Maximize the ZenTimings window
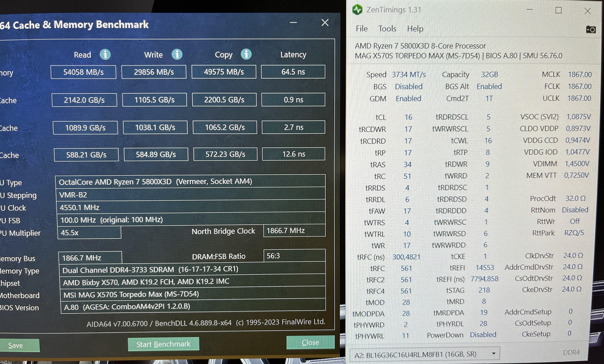This screenshot has width=604, height=364. pyautogui.click(x=558, y=10)
